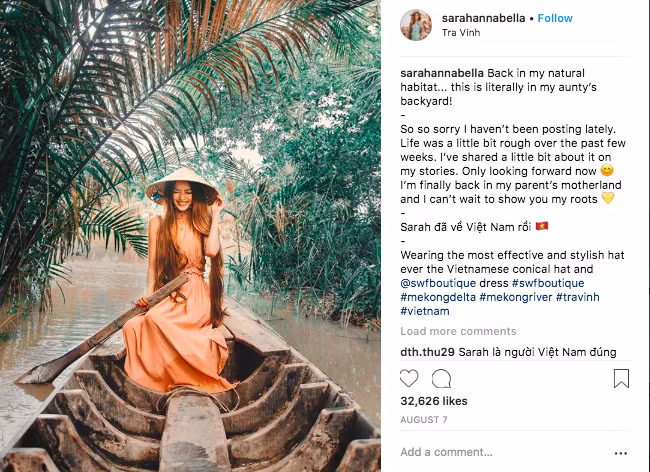650x472 pixels.
Task: Click the sarahannabella username in caption
Action: tap(441, 73)
